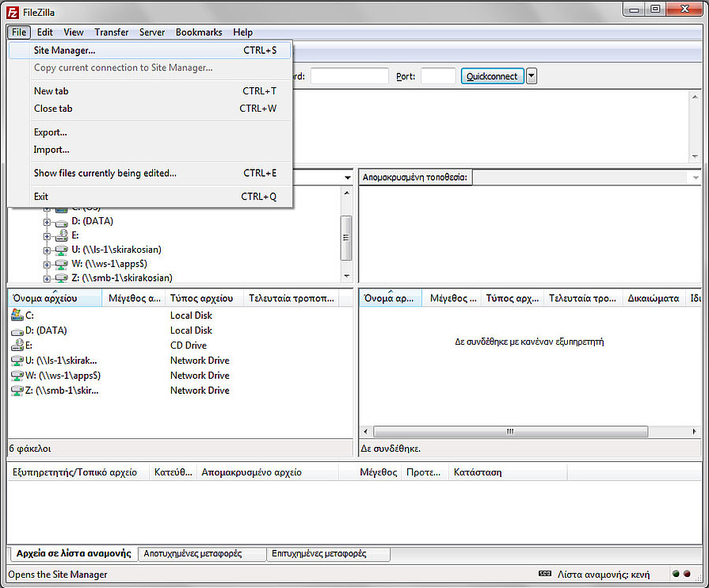This screenshot has width=709, height=588.
Task: Click the red activity LED in status bar
Action: (687, 574)
